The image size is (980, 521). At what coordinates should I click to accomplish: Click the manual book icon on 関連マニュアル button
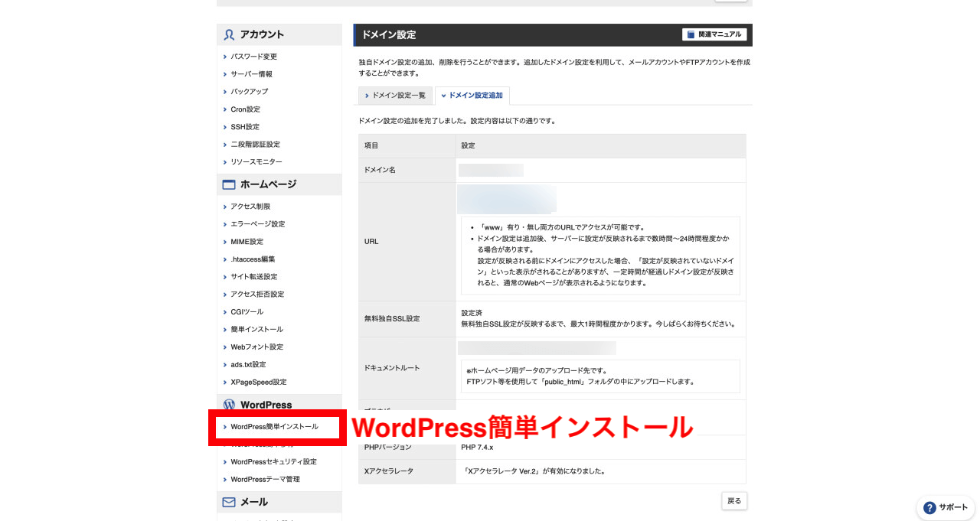pyautogui.click(x=690, y=34)
